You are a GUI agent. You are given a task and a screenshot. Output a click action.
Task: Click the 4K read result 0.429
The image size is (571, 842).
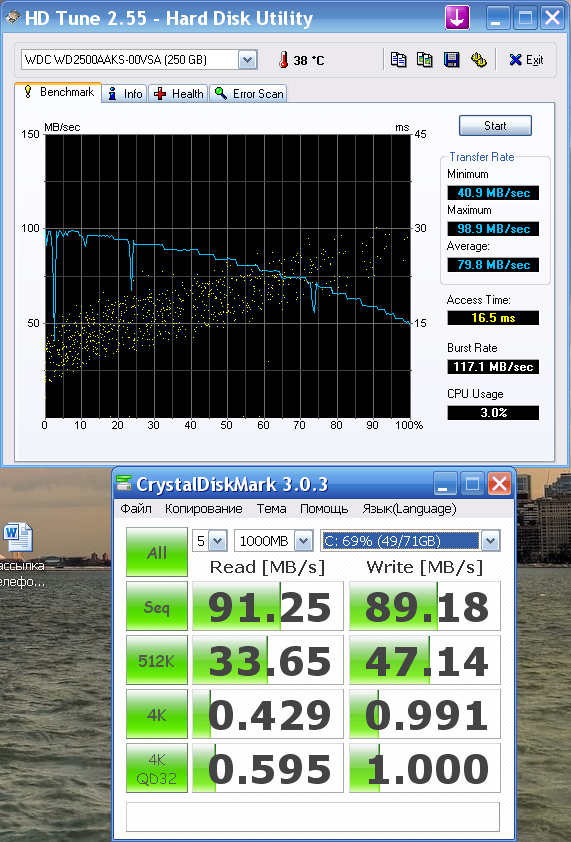point(268,714)
